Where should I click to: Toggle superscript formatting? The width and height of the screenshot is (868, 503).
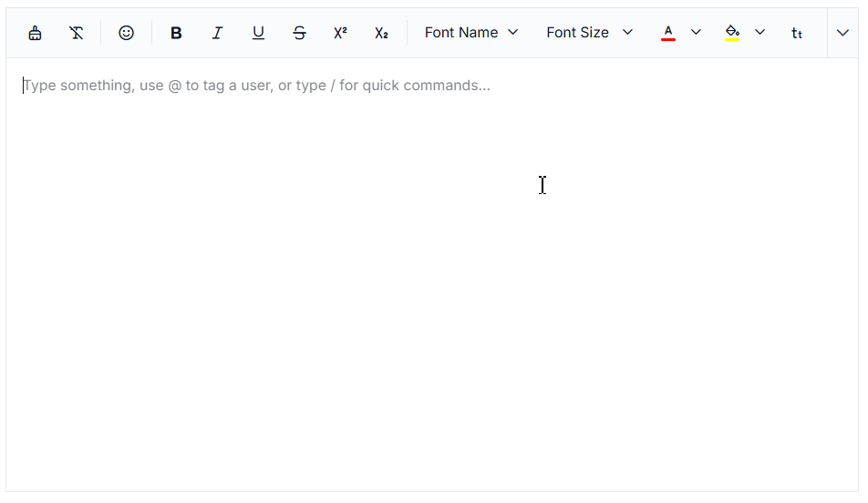click(x=340, y=33)
